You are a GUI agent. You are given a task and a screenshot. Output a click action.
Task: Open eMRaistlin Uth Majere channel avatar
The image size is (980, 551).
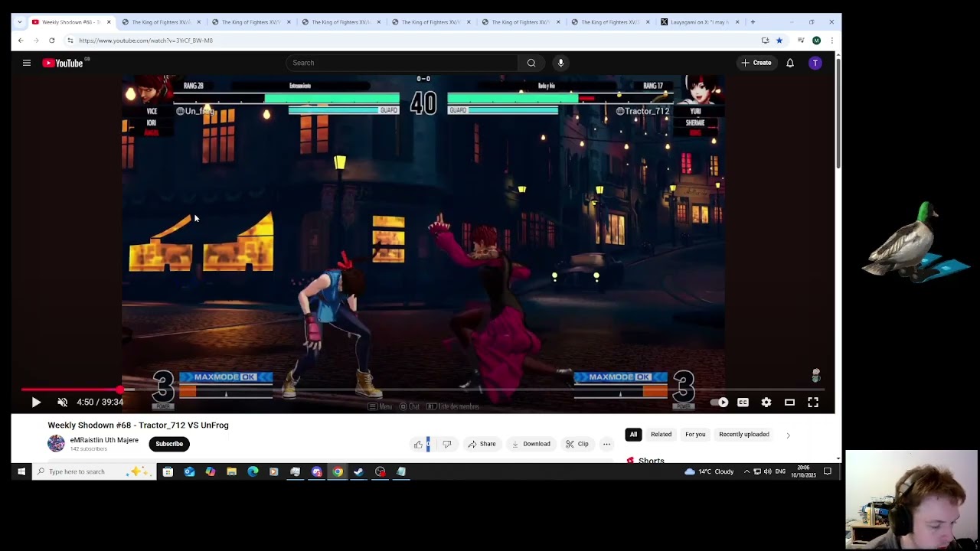(56, 444)
